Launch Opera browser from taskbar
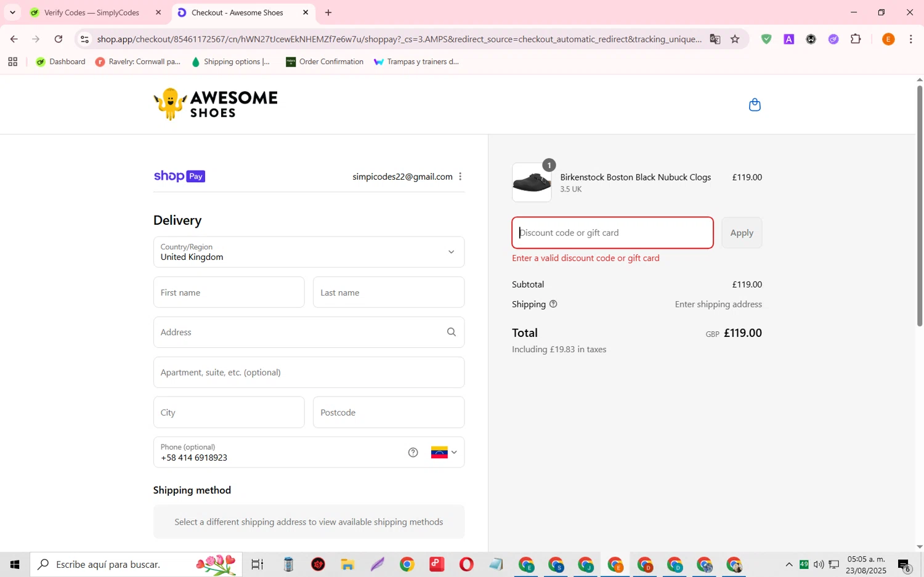The height and width of the screenshot is (577, 924). coord(466,564)
